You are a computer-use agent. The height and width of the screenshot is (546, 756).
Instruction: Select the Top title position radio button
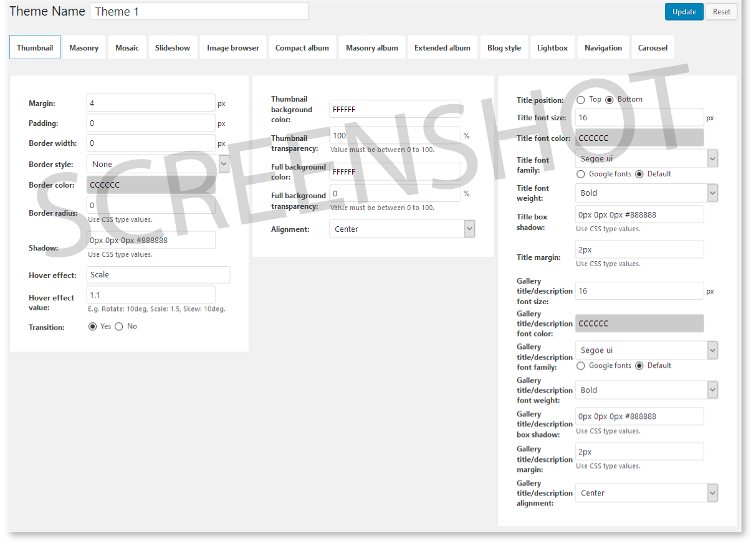coord(581,100)
